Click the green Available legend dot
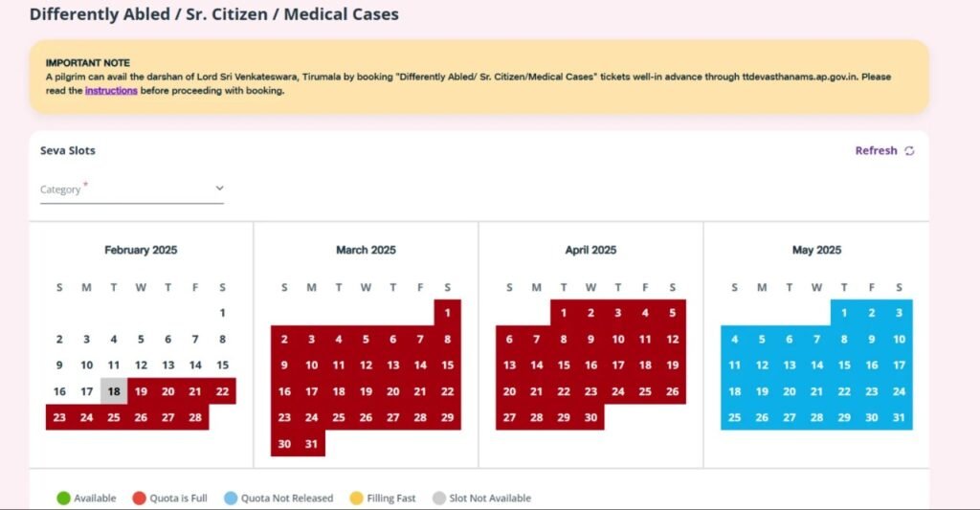This screenshot has height=510, width=980. pyautogui.click(x=63, y=499)
